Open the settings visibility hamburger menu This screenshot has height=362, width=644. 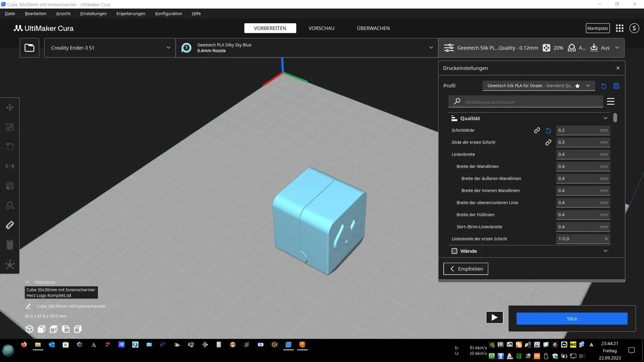coord(611,101)
